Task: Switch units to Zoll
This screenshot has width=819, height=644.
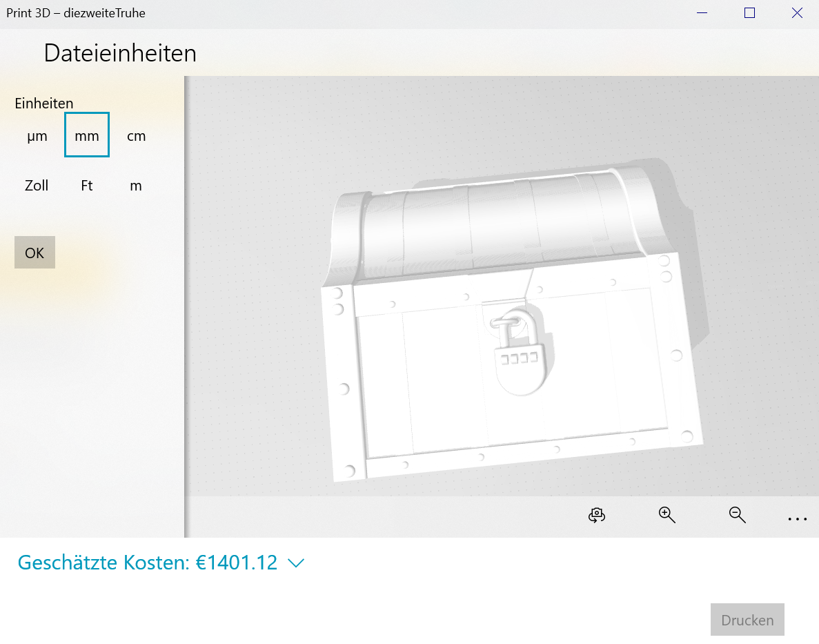Action: (37, 186)
